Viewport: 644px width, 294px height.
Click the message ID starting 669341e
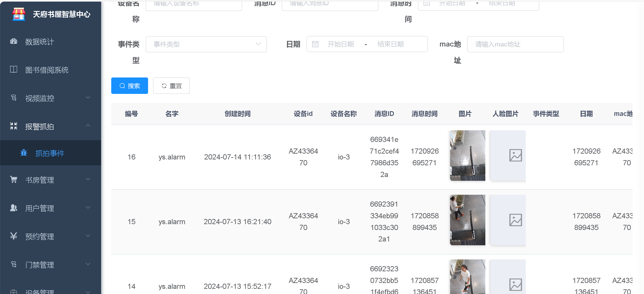[384, 157]
